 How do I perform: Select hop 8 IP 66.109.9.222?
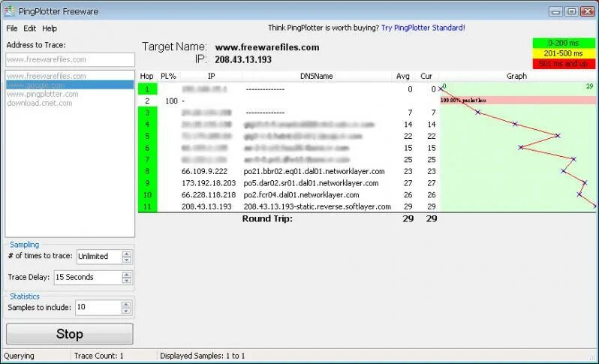[x=204, y=172]
